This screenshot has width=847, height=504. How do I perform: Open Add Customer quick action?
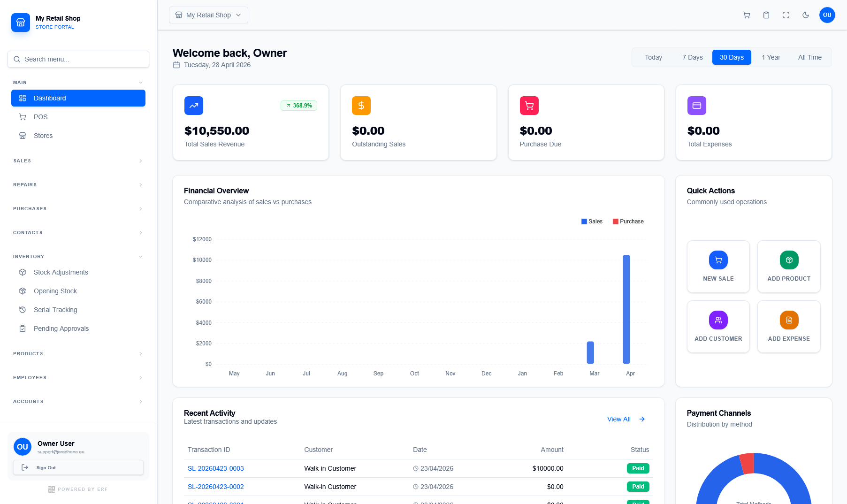(718, 327)
